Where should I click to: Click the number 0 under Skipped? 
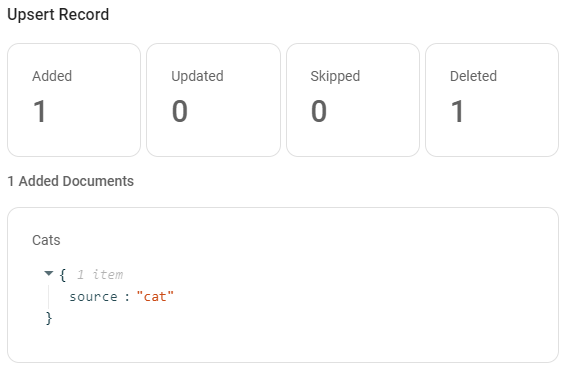[319, 111]
